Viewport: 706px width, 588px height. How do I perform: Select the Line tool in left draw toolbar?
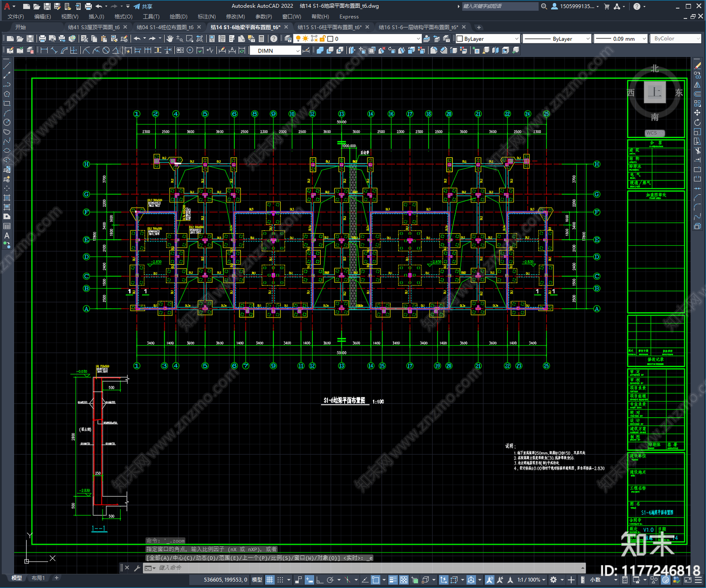7,65
